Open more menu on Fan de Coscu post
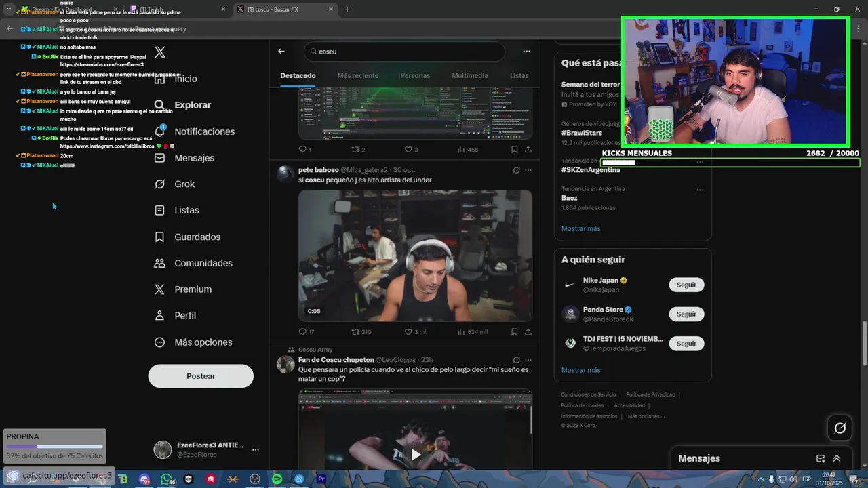 pos(528,360)
